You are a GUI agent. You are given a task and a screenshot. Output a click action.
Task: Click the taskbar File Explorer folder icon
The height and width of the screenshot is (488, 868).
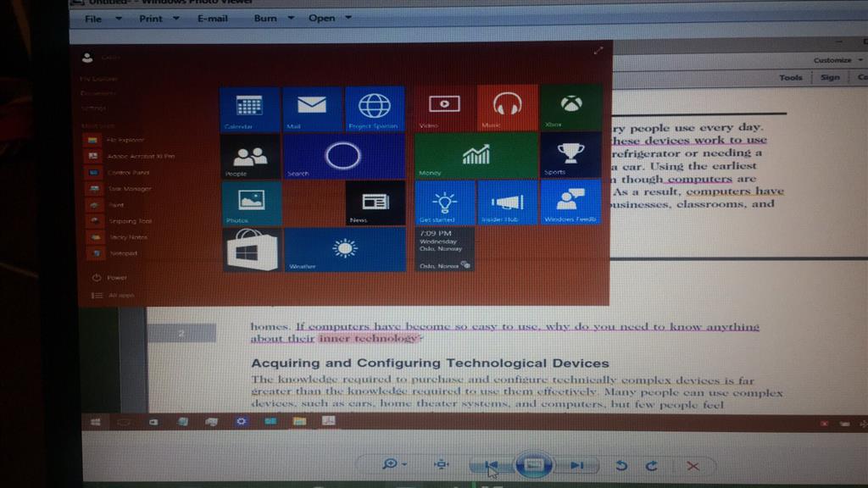tap(299, 422)
